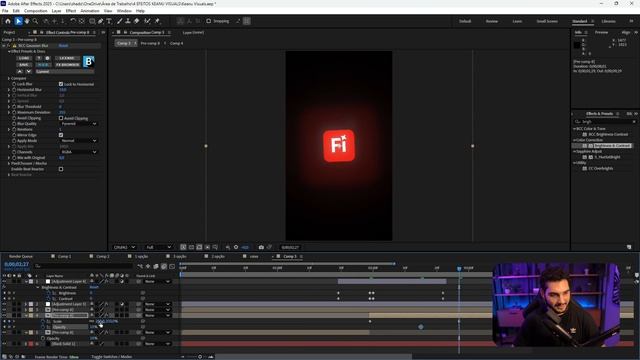Click BCC Gaussian Blur Reset link

tap(63, 46)
